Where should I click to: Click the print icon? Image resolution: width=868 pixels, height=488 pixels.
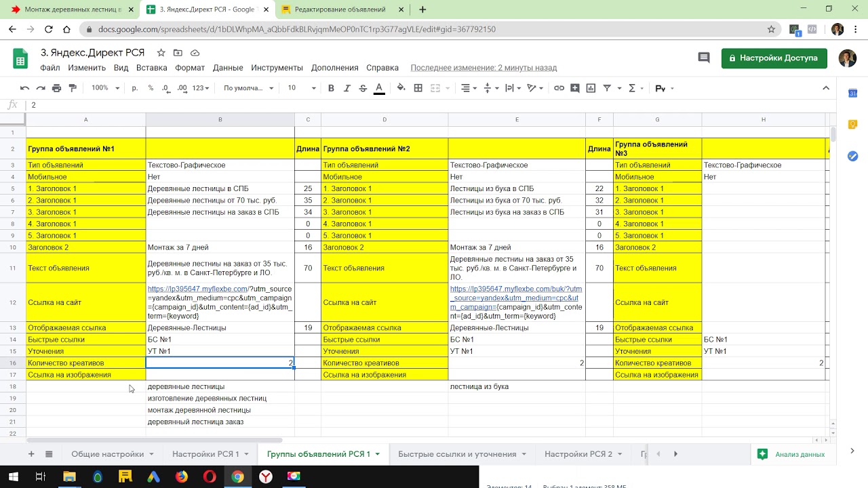[56, 88]
